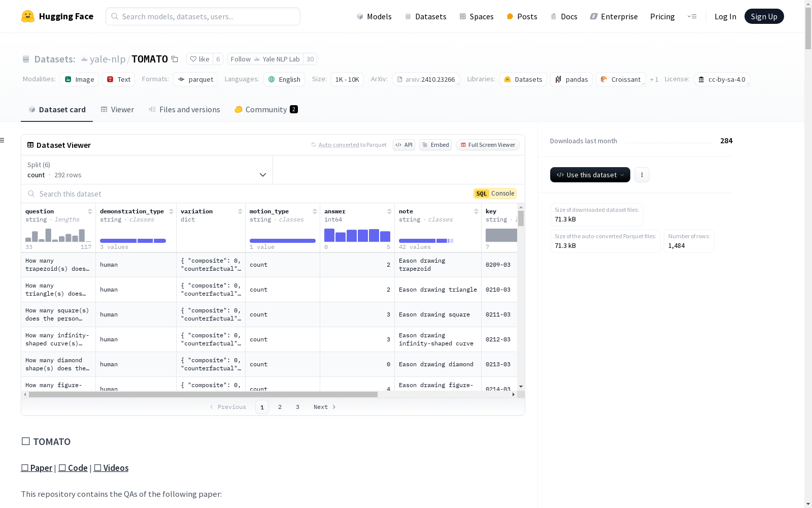Open the Log In page
Viewport: 812px width, 508px height.
(x=725, y=16)
